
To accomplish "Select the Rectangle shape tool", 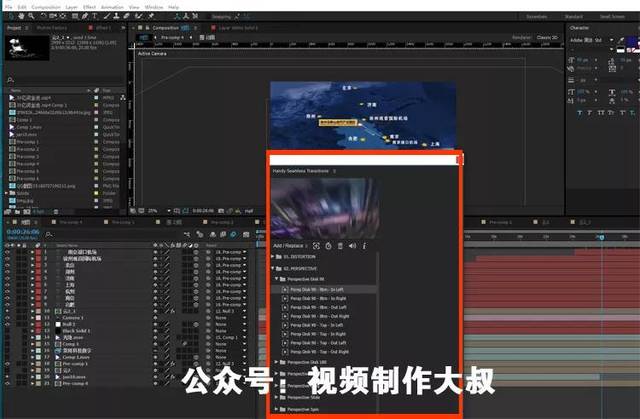I will (75, 16).
